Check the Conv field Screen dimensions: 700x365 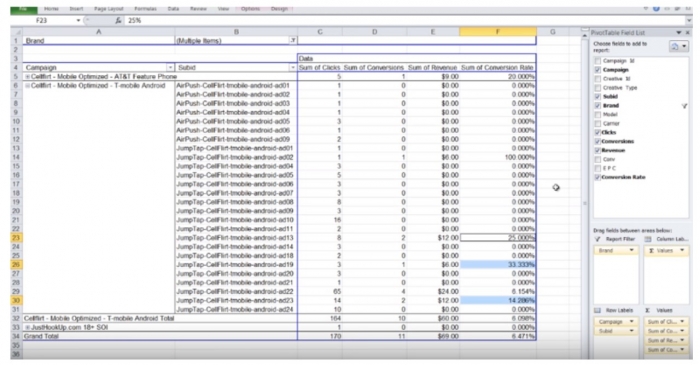point(597,159)
